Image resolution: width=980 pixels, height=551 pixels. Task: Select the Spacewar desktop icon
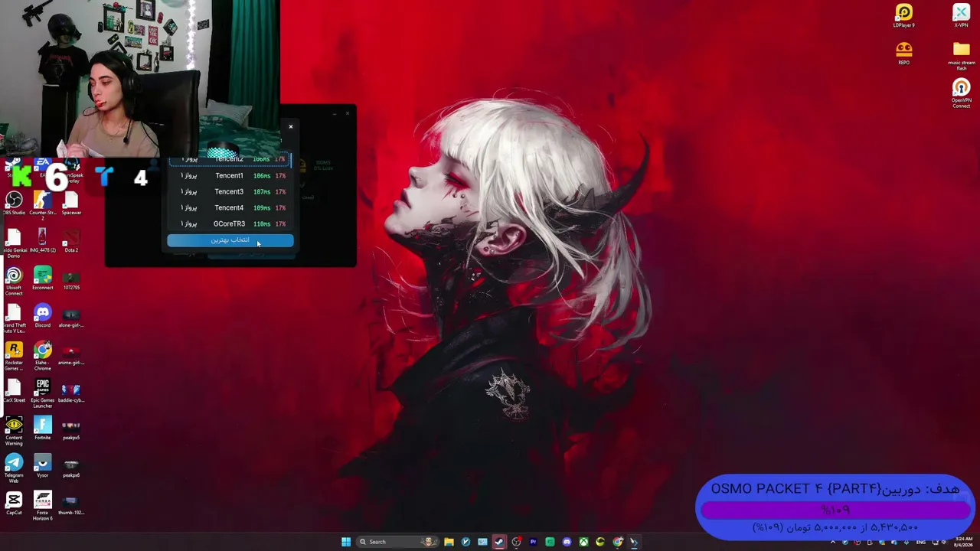(71, 203)
